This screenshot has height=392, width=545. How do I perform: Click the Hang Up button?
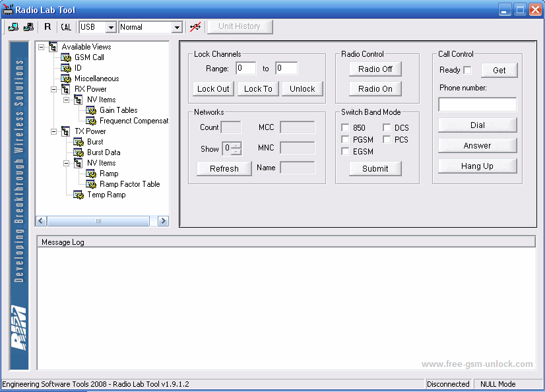(478, 166)
